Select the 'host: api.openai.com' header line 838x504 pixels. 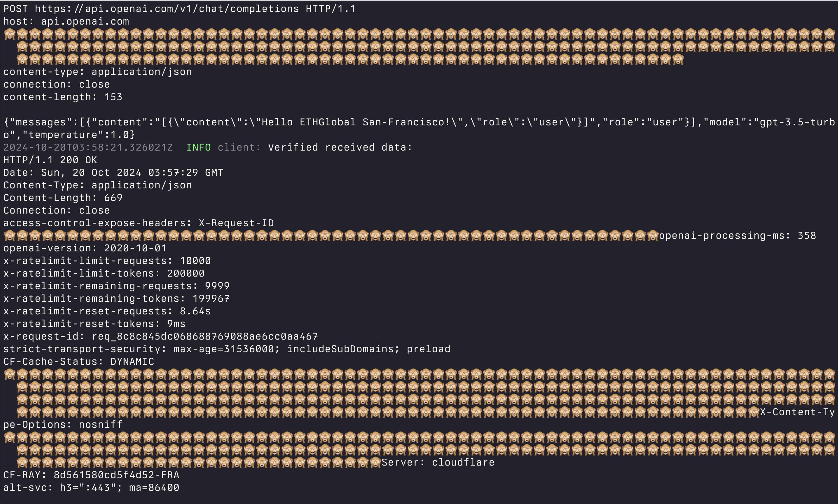coord(66,21)
